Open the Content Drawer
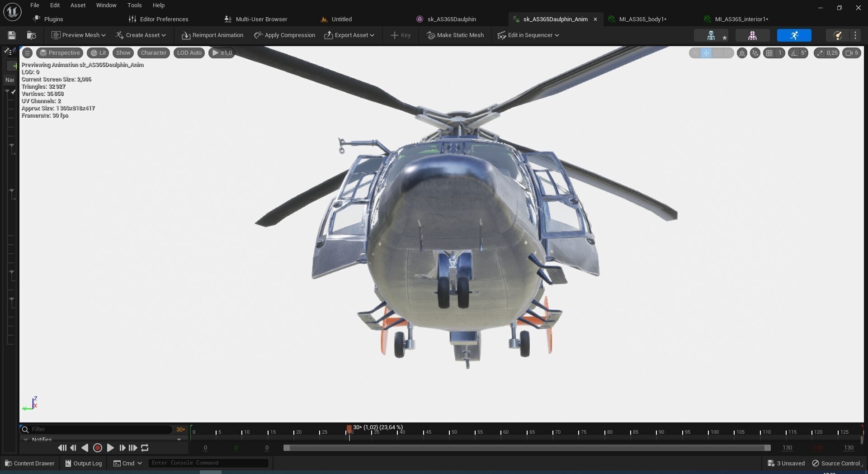 [29, 463]
